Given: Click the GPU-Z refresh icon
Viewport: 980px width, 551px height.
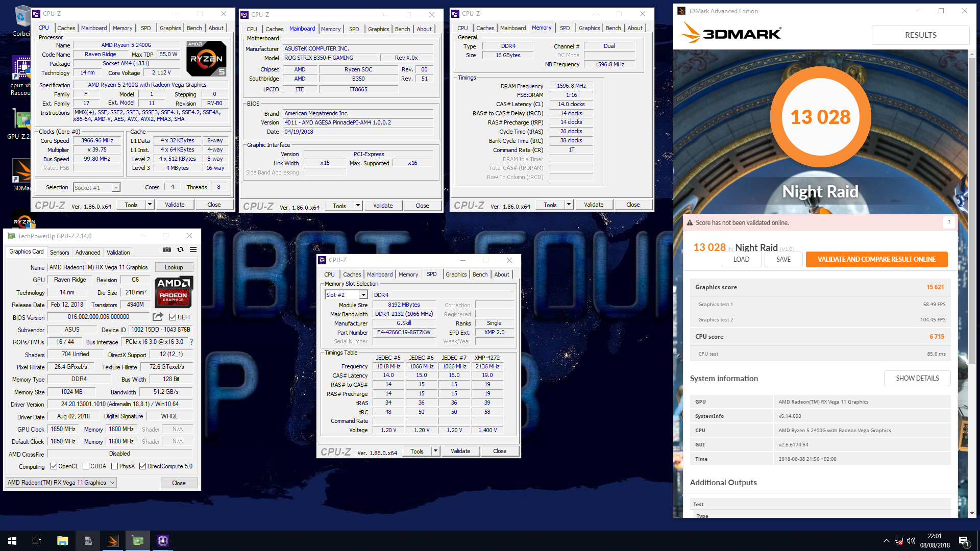Looking at the screenshot, I should pos(180,250).
